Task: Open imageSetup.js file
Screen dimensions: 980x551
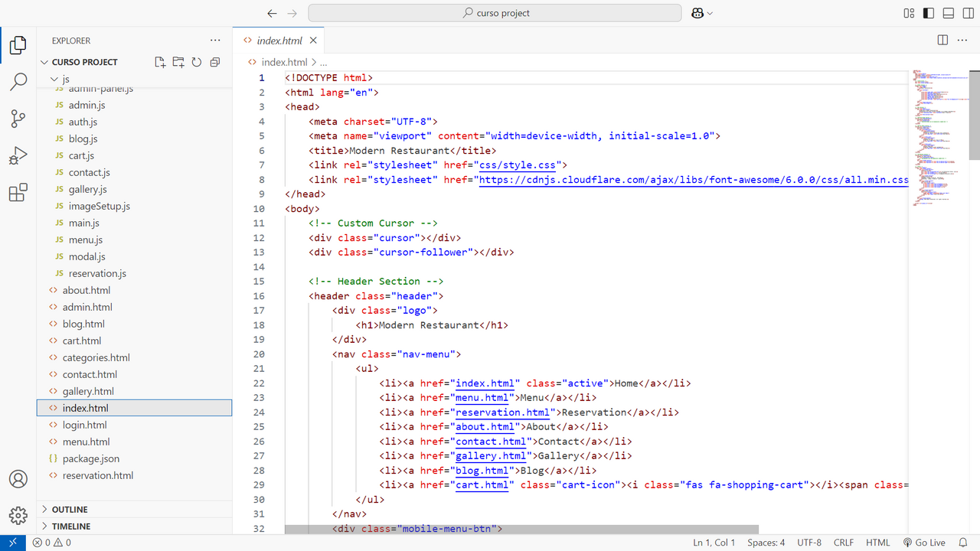Action: point(134,206)
